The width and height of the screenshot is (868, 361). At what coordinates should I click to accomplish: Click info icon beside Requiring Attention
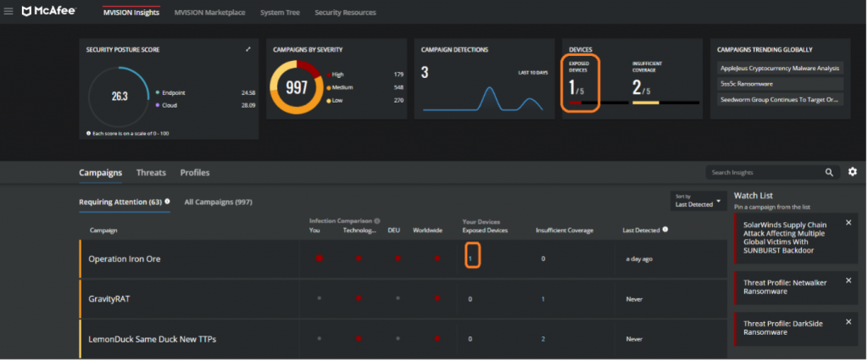tap(167, 202)
